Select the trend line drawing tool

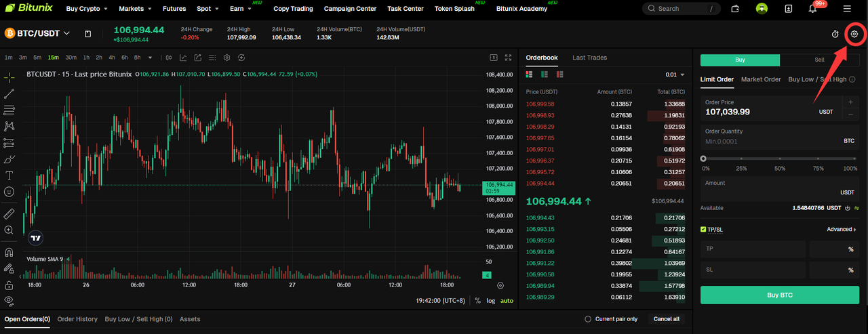(x=9, y=93)
